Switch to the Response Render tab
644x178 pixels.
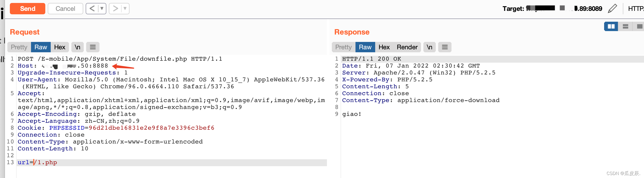click(407, 47)
